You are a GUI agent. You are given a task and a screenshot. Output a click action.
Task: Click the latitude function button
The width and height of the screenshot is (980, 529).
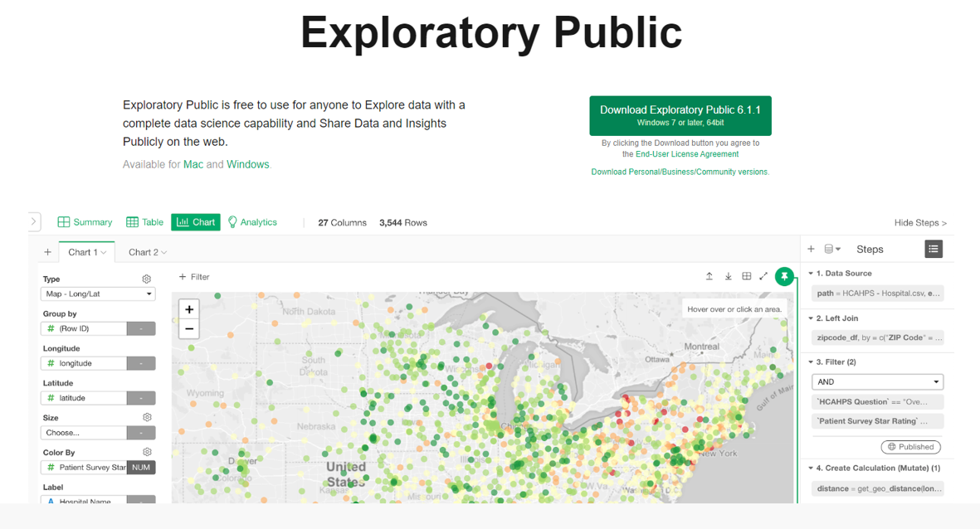pyautogui.click(x=141, y=398)
